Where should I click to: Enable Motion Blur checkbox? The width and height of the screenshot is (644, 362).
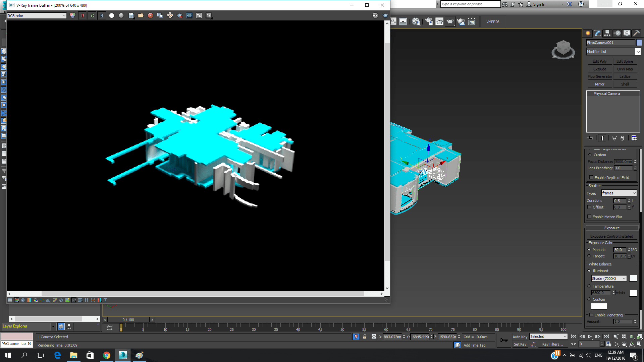click(589, 217)
